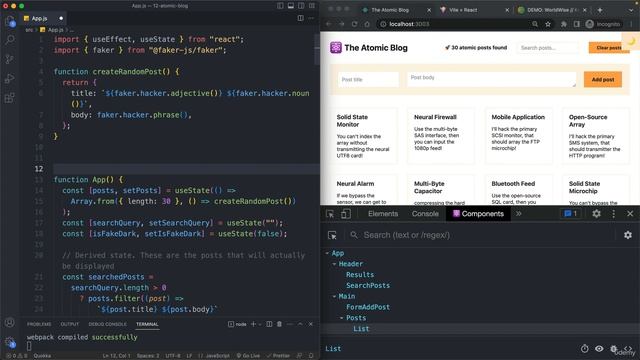
Task: Collapse the Posts component node
Action: [342, 318]
